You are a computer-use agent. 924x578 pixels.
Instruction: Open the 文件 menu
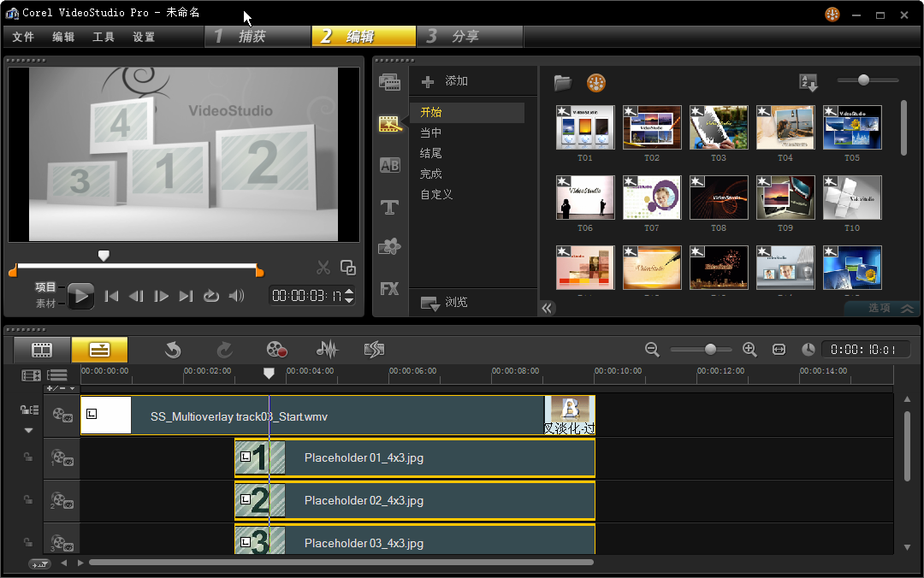click(23, 37)
